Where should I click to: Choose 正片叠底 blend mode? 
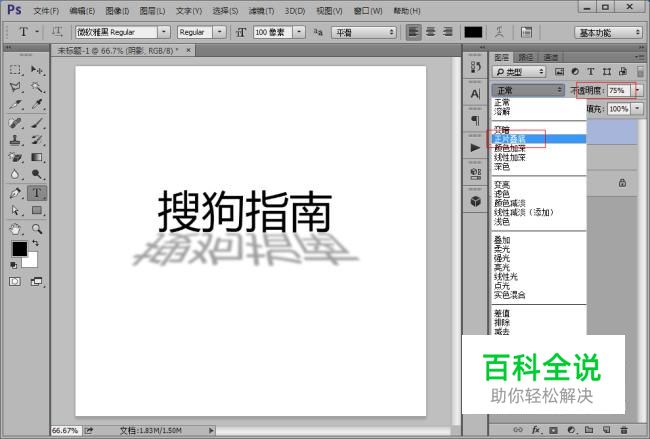coord(539,139)
